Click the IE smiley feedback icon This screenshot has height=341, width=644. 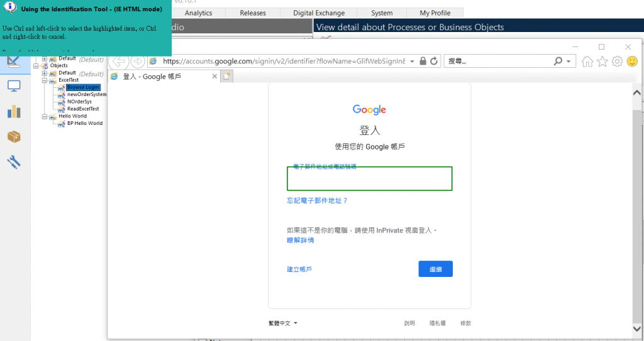click(x=632, y=62)
